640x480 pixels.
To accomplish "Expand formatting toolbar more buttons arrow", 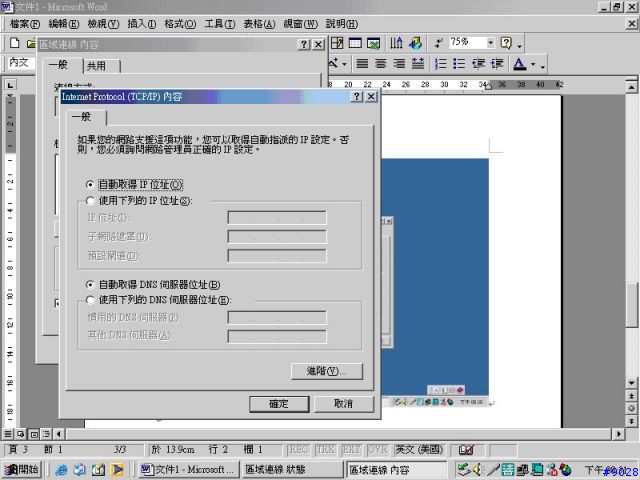I will [x=543, y=66].
